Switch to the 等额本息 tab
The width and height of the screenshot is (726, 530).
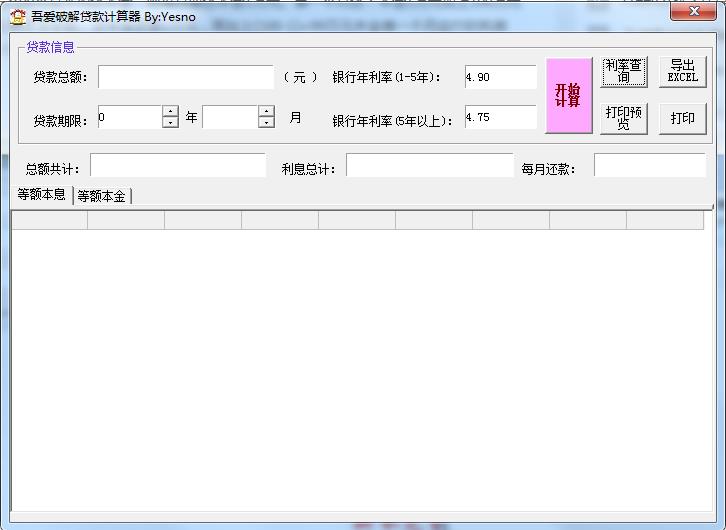(x=42, y=194)
